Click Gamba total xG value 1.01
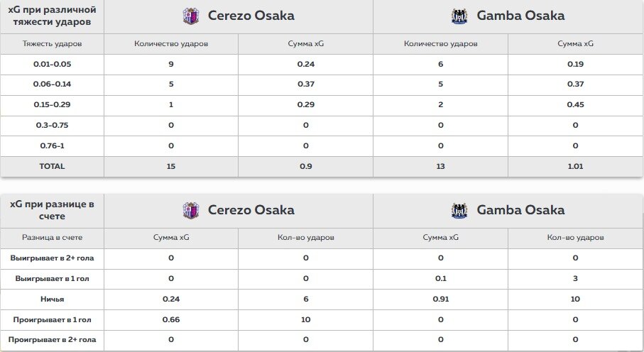The width and height of the screenshot is (644, 352). (x=575, y=166)
